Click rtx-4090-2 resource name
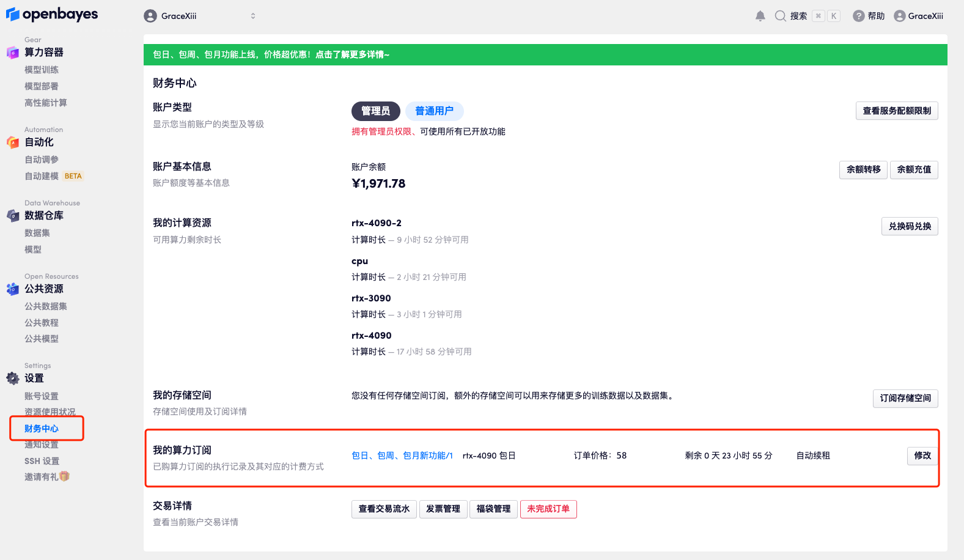 point(377,223)
